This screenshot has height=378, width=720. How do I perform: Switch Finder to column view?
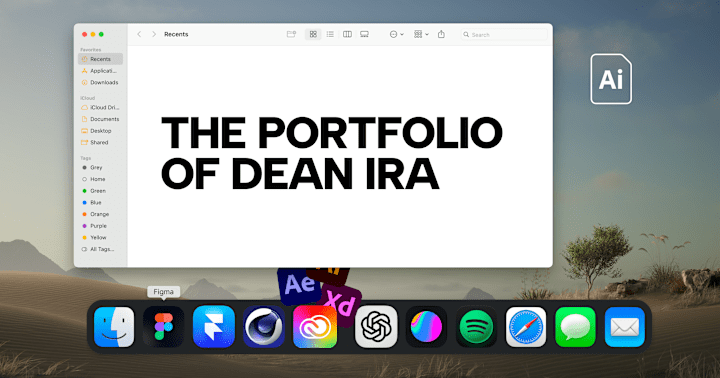[348, 34]
